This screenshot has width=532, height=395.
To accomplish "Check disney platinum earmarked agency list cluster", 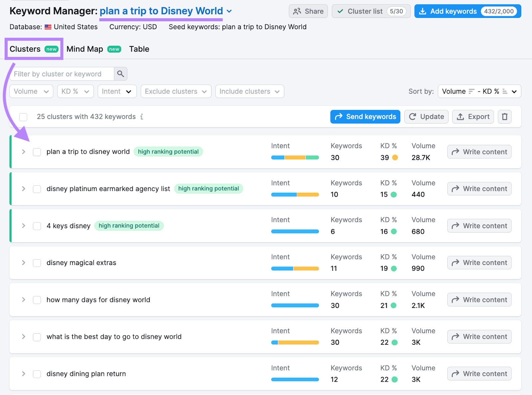I will 37,189.
